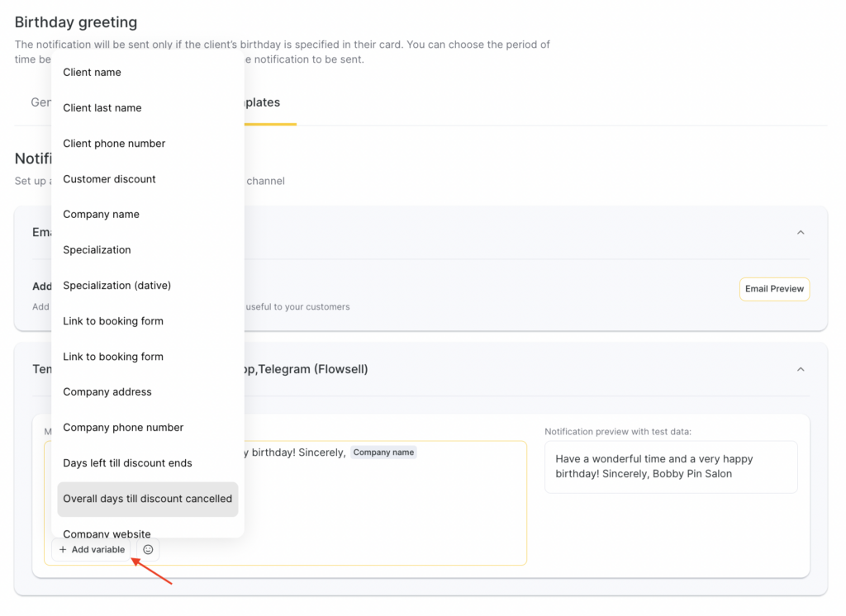Open the Email Preview
This screenshot has height=616, width=846.
tap(774, 289)
